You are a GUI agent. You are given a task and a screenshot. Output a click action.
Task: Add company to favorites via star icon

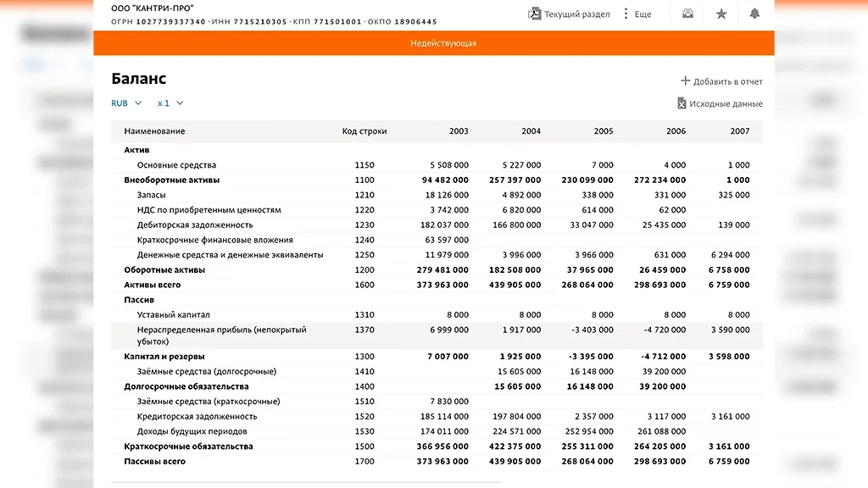pos(721,14)
